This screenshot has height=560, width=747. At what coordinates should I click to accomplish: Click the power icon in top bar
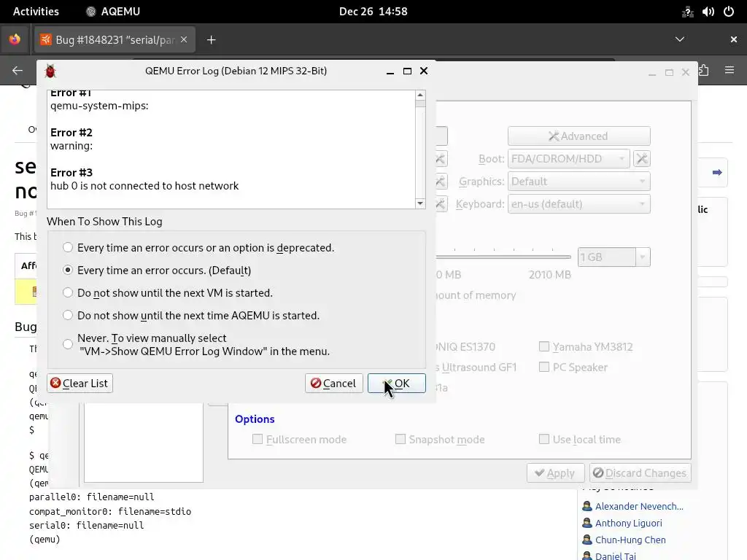point(729,12)
